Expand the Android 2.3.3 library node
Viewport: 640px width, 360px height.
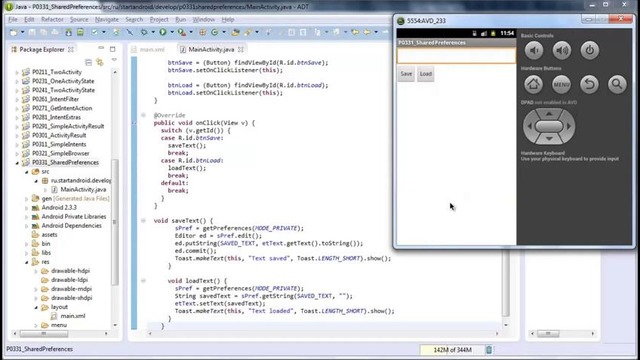[27, 208]
